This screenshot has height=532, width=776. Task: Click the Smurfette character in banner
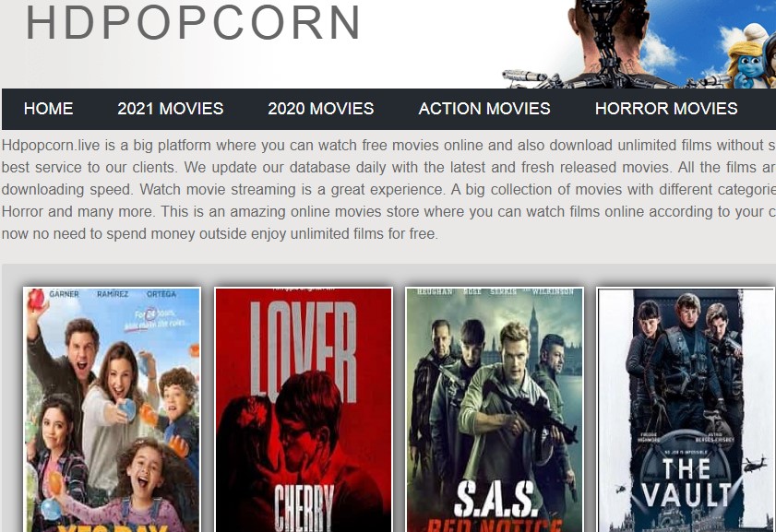click(749, 59)
